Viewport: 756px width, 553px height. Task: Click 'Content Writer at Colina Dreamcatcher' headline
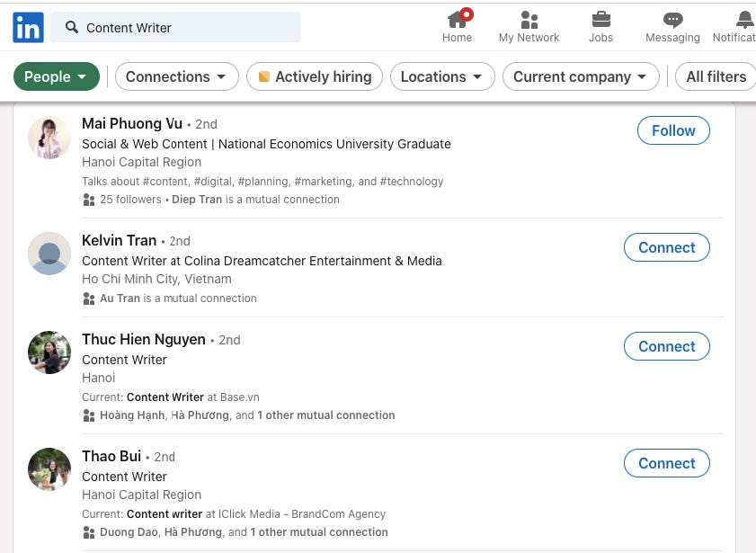point(262,261)
